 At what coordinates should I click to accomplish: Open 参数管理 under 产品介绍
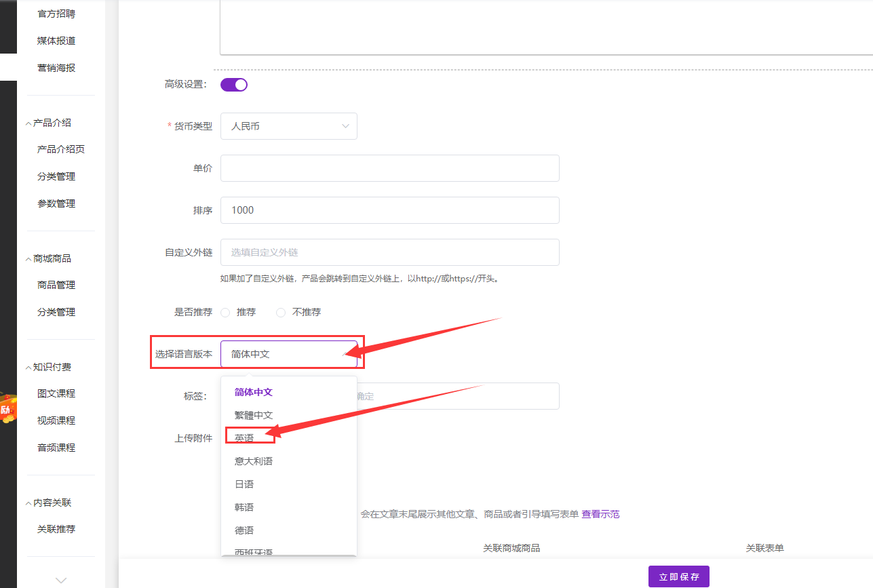point(56,203)
